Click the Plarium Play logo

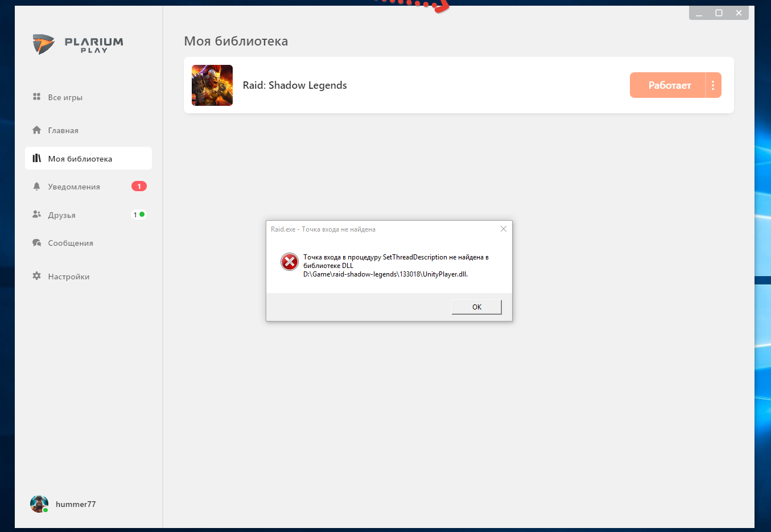pos(77,44)
